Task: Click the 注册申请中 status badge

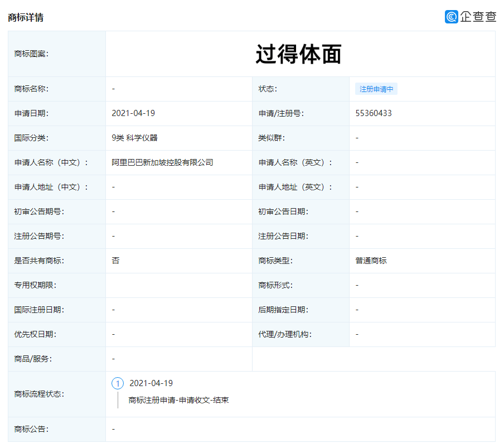Action: (376, 89)
